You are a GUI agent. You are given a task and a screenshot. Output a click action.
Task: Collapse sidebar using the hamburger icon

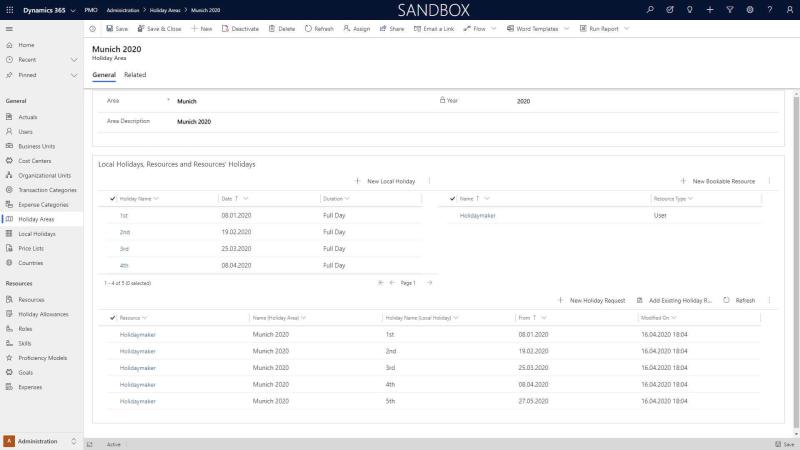click(9, 28)
